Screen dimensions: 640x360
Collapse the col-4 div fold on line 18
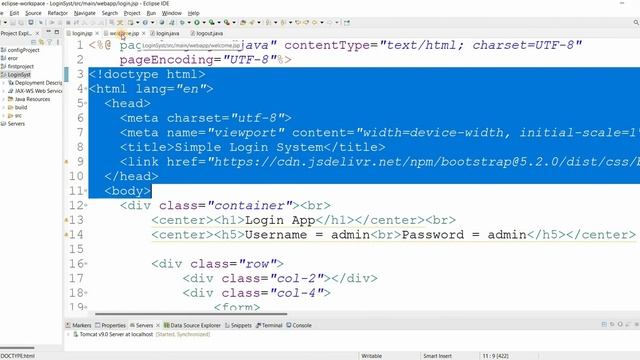[x=86, y=293]
